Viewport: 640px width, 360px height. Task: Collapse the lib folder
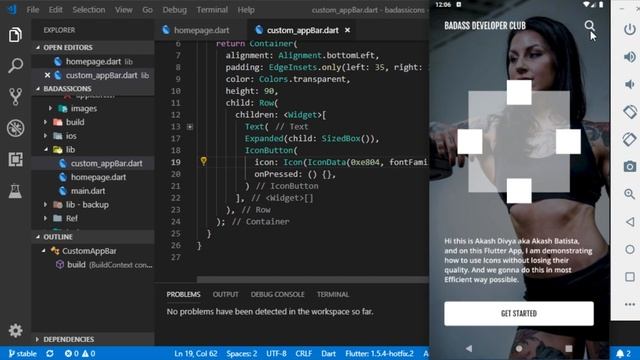pos(46,149)
